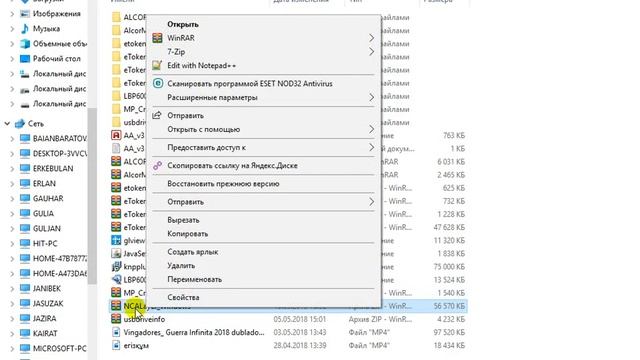Expand the GULIA network node
The width and height of the screenshot is (640, 360).
click(x=12, y=213)
